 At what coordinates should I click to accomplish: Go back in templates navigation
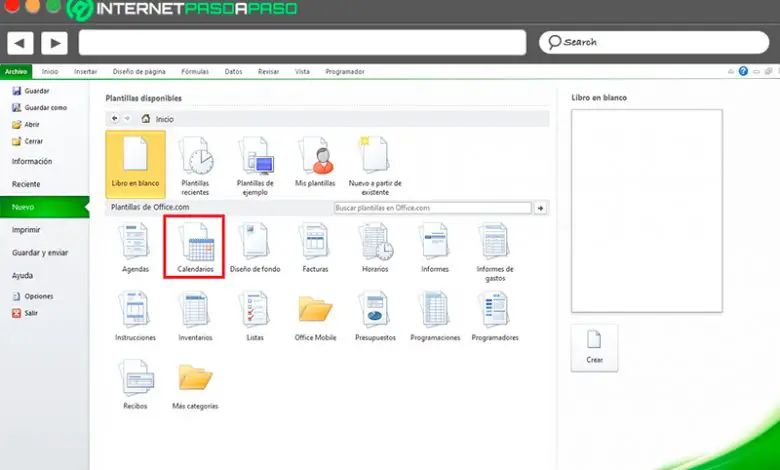[115, 118]
